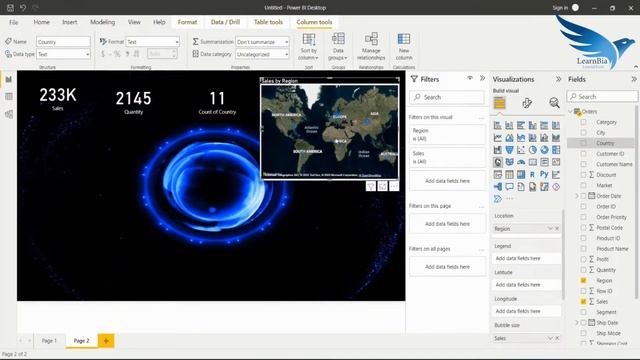The height and width of the screenshot is (360, 640).
Task: Collapse the Filters pane with chevrons
Action: 482,78
